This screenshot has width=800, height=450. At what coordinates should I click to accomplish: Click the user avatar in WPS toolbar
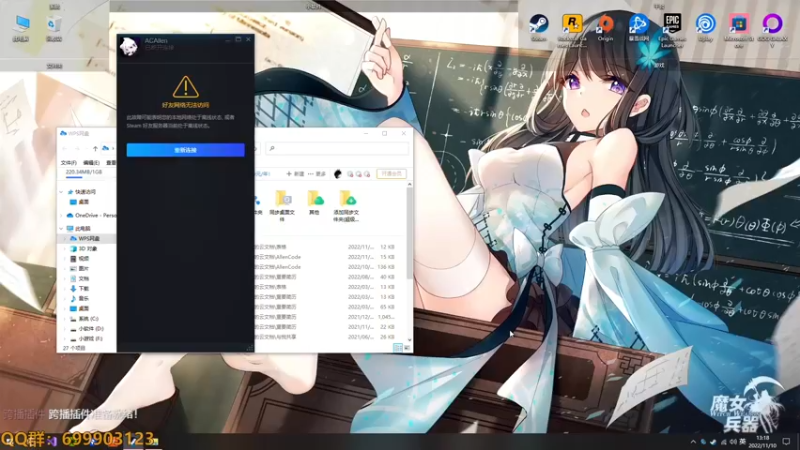[x=338, y=174]
